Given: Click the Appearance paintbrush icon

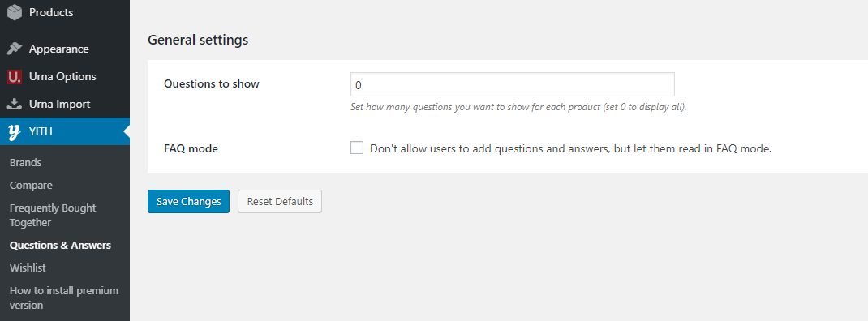Looking at the screenshot, I should [x=15, y=49].
